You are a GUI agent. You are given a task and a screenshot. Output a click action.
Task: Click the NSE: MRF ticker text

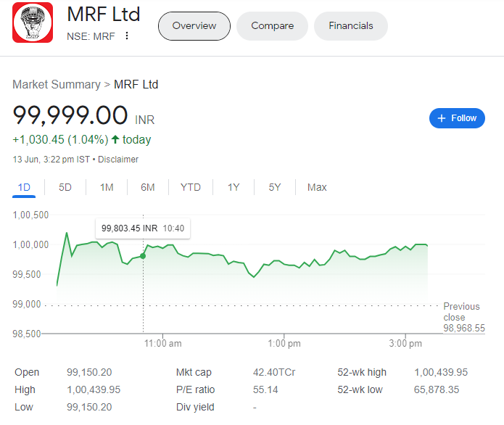[91, 36]
